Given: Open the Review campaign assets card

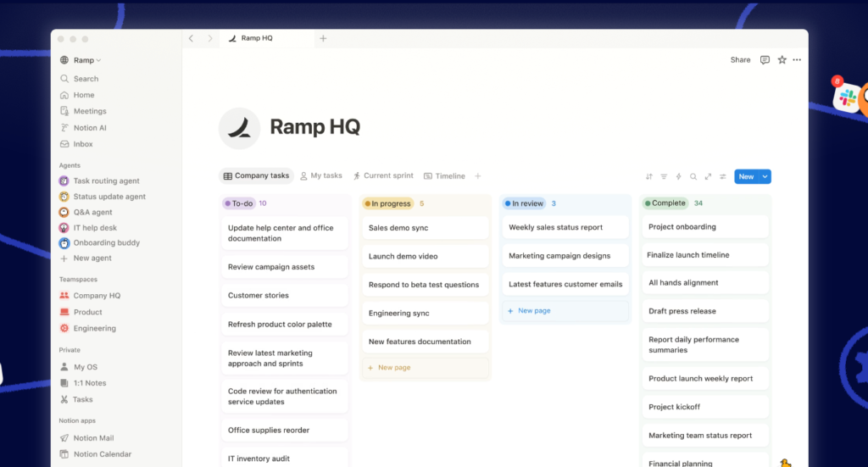Looking at the screenshot, I should click(x=285, y=267).
